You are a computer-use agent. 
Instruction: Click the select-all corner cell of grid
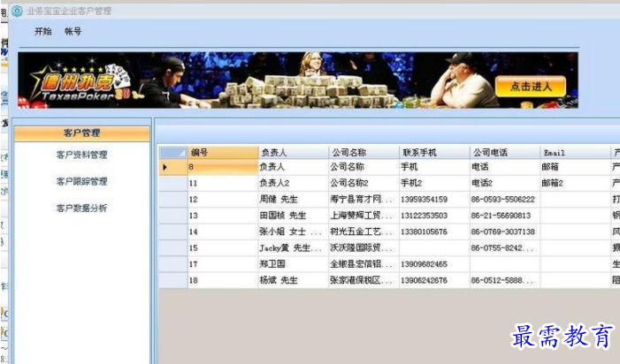tap(173, 152)
